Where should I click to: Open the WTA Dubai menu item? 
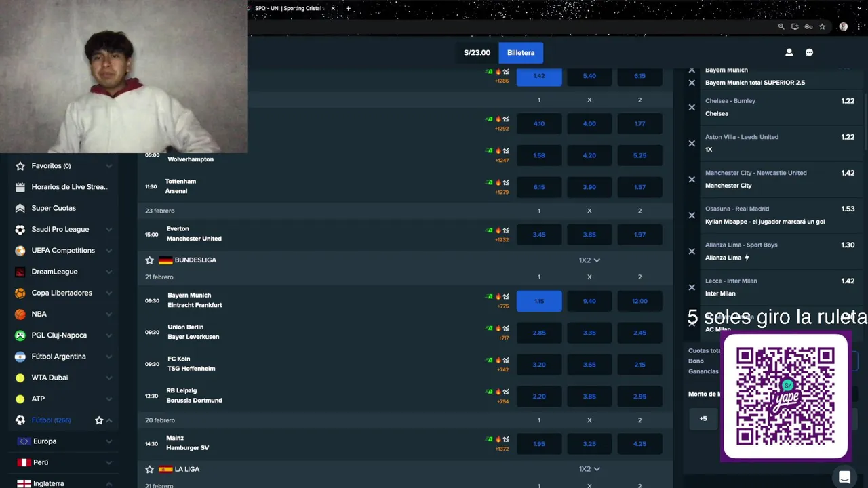point(64,378)
